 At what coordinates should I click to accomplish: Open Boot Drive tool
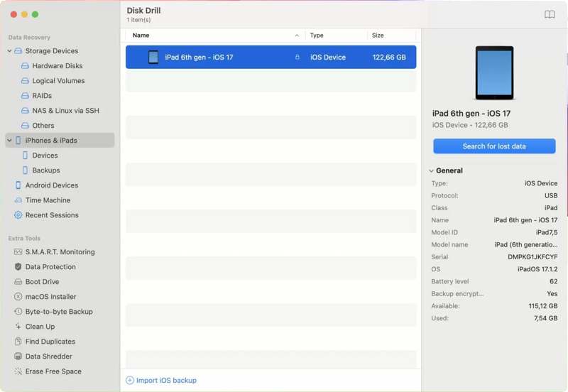pos(42,281)
